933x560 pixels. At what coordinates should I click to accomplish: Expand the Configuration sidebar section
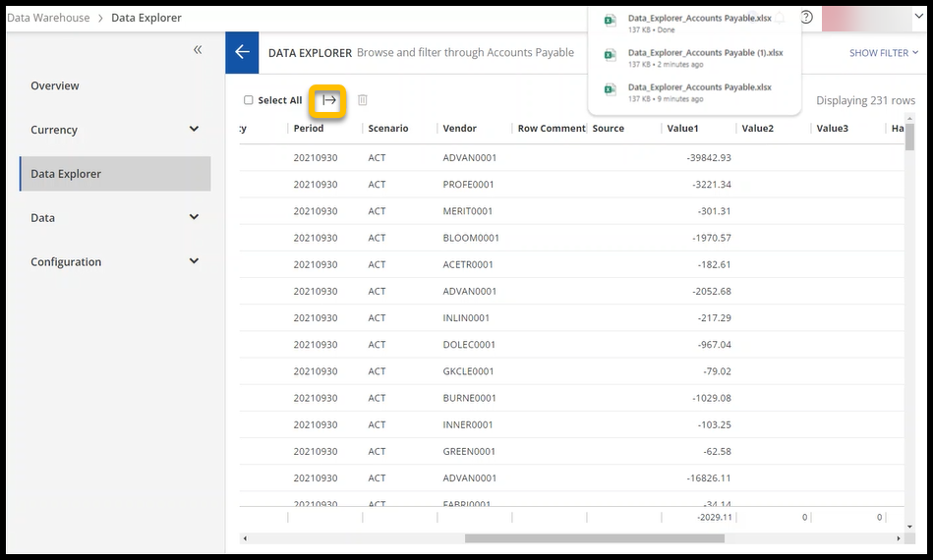194,261
